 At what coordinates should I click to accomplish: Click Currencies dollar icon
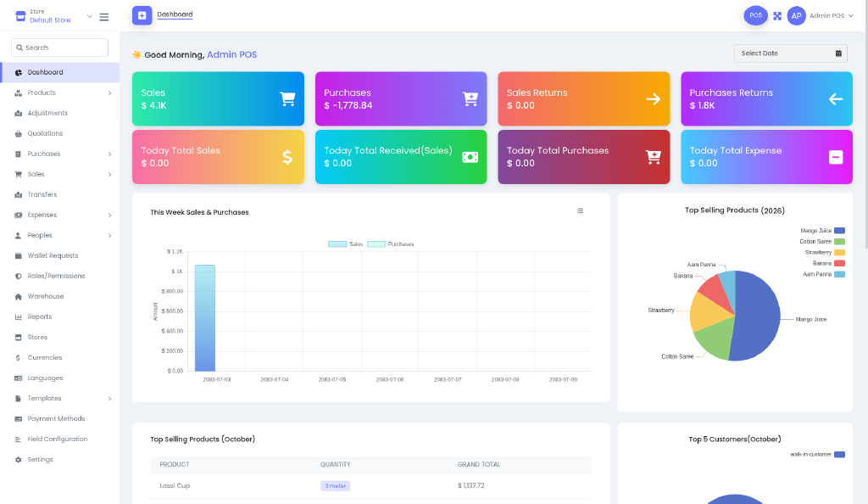(19, 358)
